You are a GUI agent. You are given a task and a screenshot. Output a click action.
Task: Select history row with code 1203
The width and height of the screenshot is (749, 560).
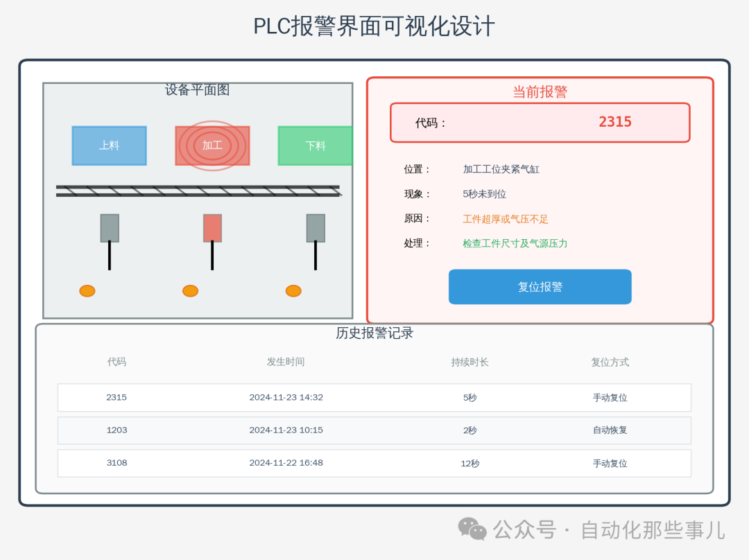(x=374, y=430)
